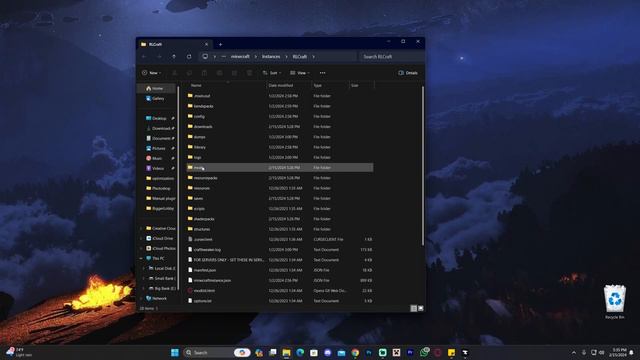Open Desktop quick access item

coord(158,118)
